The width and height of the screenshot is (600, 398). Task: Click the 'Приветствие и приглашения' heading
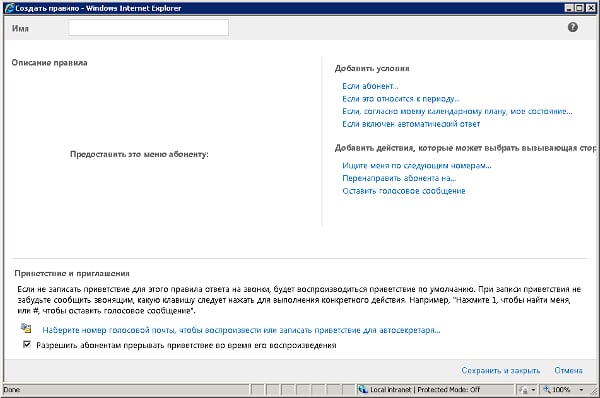72,273
